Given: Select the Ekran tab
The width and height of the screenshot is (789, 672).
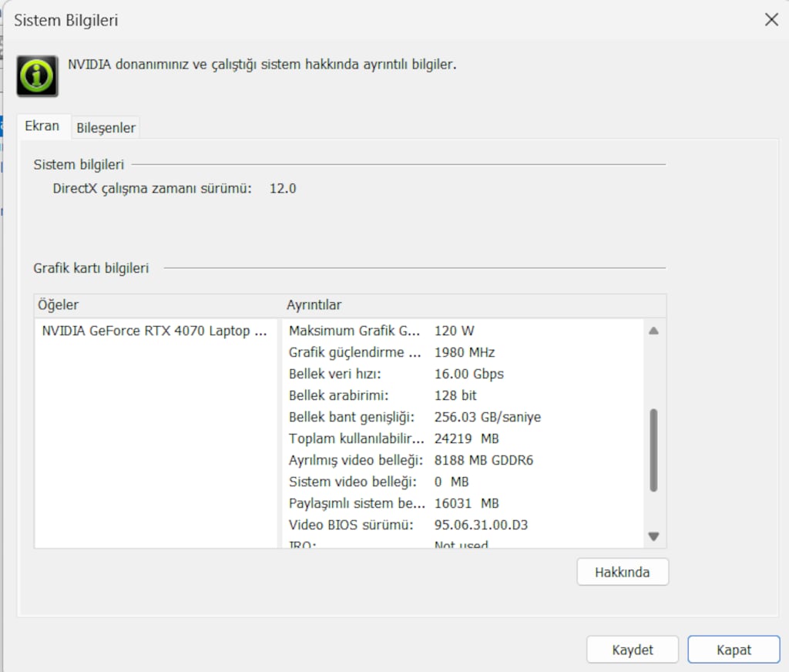Looking at the screenshot, I should pos(42,126).
